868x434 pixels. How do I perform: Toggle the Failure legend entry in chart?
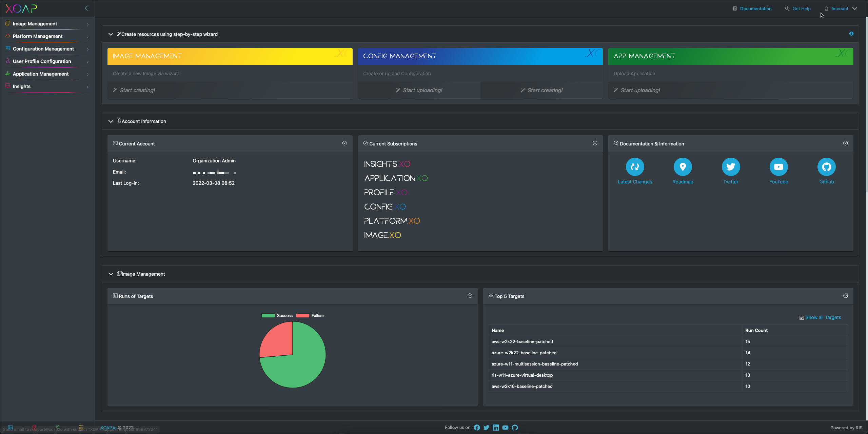pyautogui.click(x=310, y=316)
